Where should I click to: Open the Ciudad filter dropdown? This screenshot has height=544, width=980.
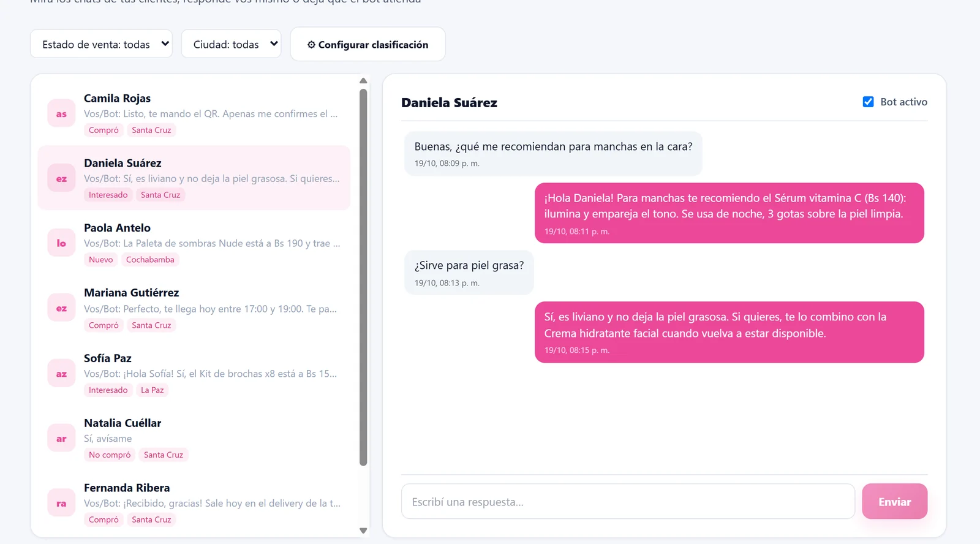point(231,44)
